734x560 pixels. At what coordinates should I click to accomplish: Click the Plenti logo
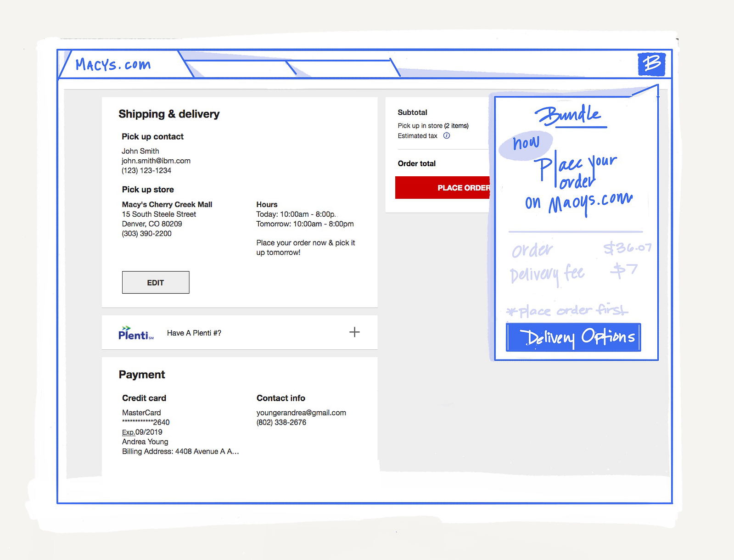pyautogui.click(x=136, y=333)
